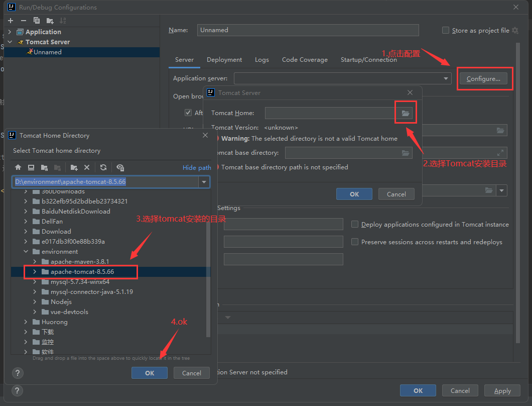Expand the Huorong folder
The image size is (532, 406).
tap(26, 322)
